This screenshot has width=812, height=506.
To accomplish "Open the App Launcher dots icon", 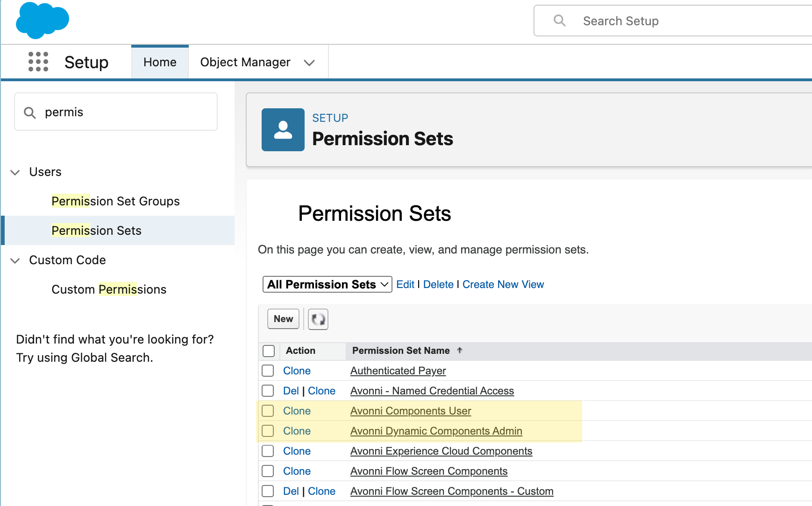I will [x=38, y=62].
